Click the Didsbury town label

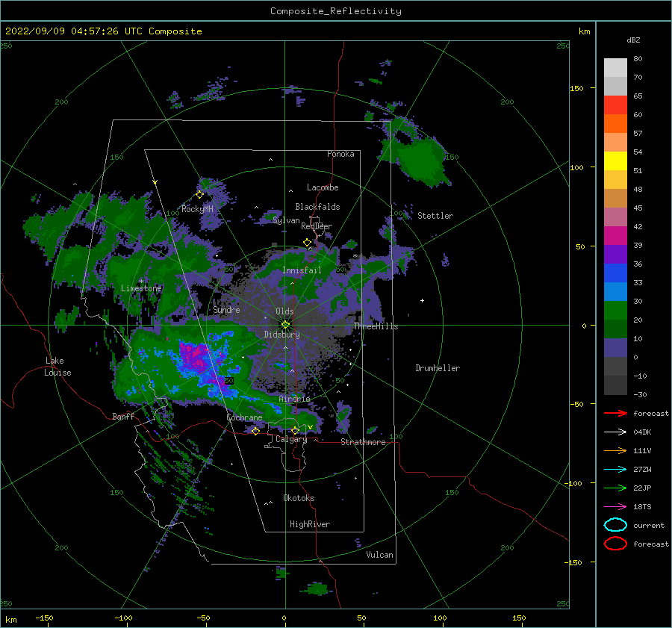(281, 335)
